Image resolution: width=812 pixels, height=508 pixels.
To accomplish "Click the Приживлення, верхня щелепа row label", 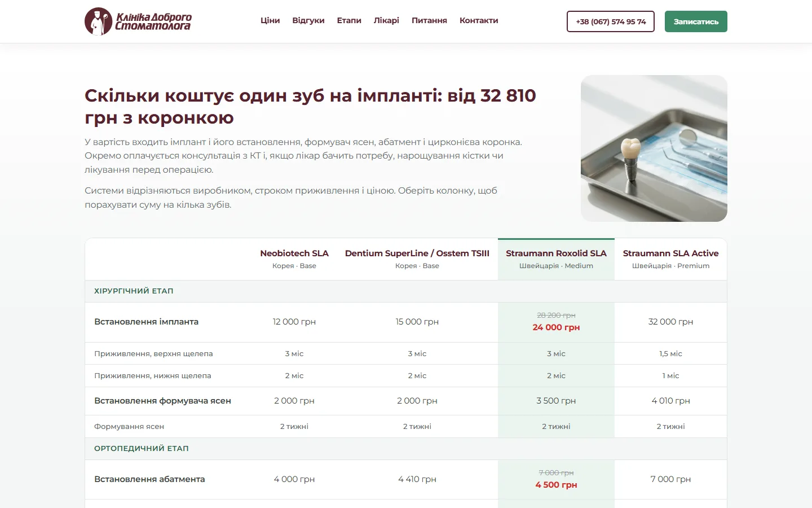I will coord(153,354).
